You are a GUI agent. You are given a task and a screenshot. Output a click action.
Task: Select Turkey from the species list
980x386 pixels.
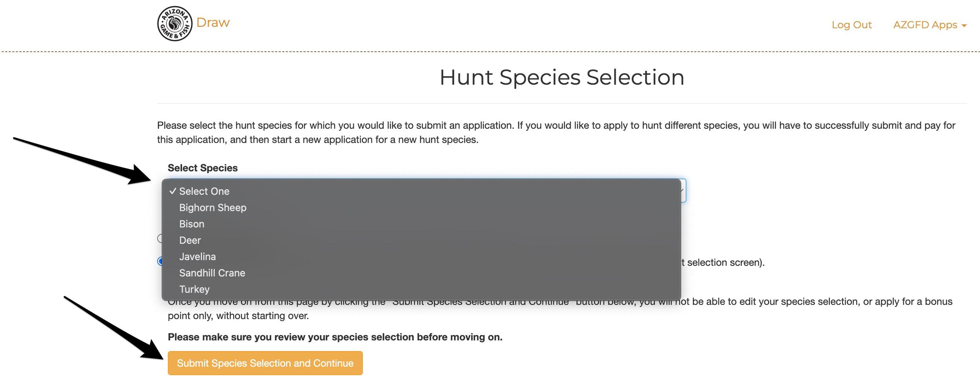pos(194,289)
